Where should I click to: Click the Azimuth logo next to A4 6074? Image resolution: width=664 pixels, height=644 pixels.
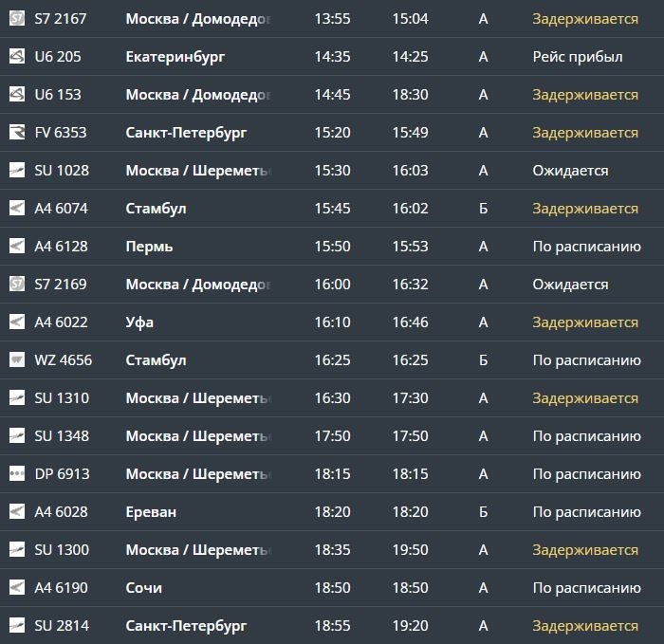coord(17,208)
